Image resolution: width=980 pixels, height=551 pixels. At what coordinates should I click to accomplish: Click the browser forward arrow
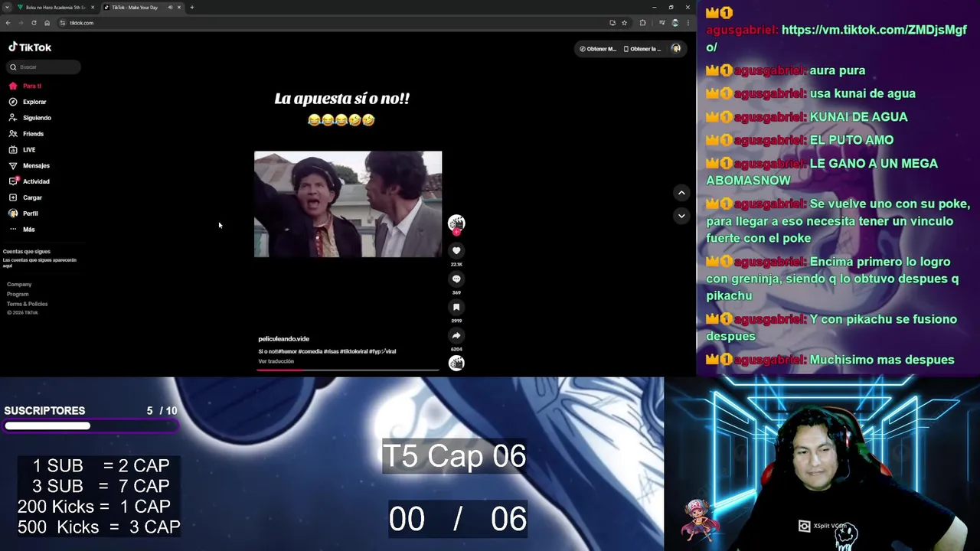pyautogui.click(x=21, y=23)
